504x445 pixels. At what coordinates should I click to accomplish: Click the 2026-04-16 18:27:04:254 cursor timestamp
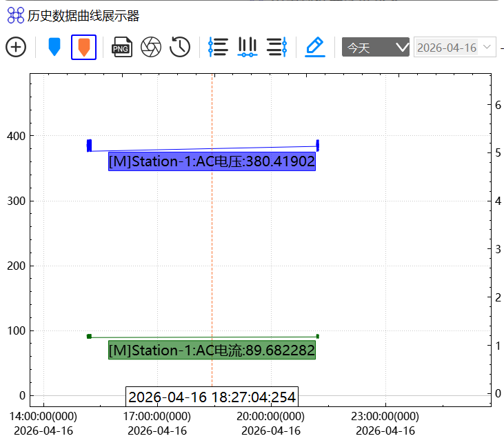tap(212, 397)
